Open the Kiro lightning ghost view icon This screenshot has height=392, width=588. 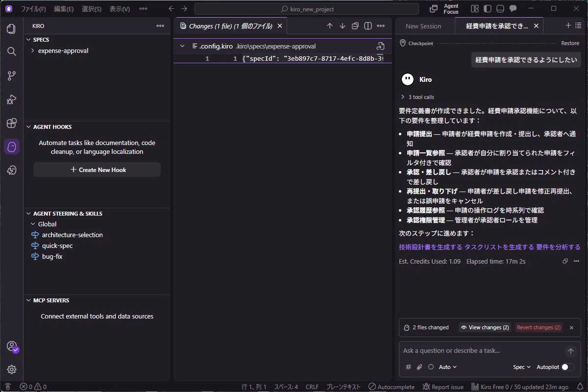12,170
